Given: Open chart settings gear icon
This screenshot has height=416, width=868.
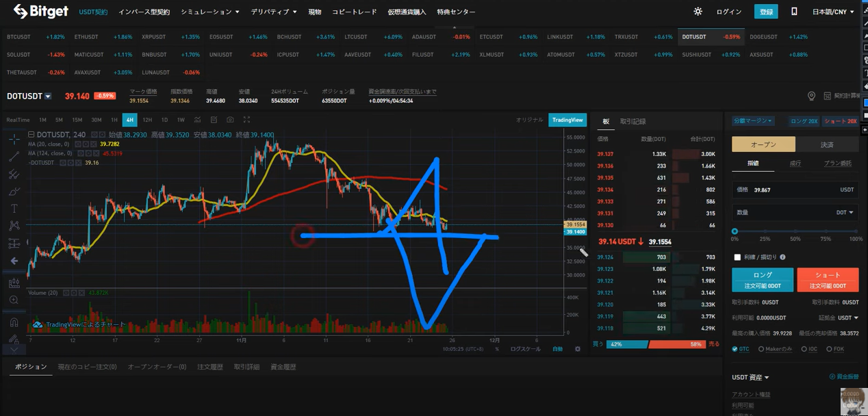Looking at the screenshot, I should pyautogui.click(x=577, y=349).
